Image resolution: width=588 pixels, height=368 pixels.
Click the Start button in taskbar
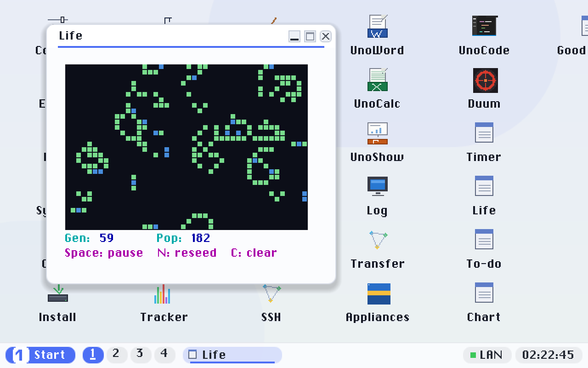click(40, 355)
